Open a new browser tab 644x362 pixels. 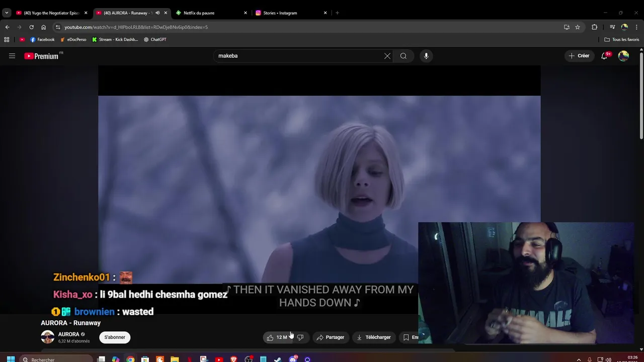point(337,13)
